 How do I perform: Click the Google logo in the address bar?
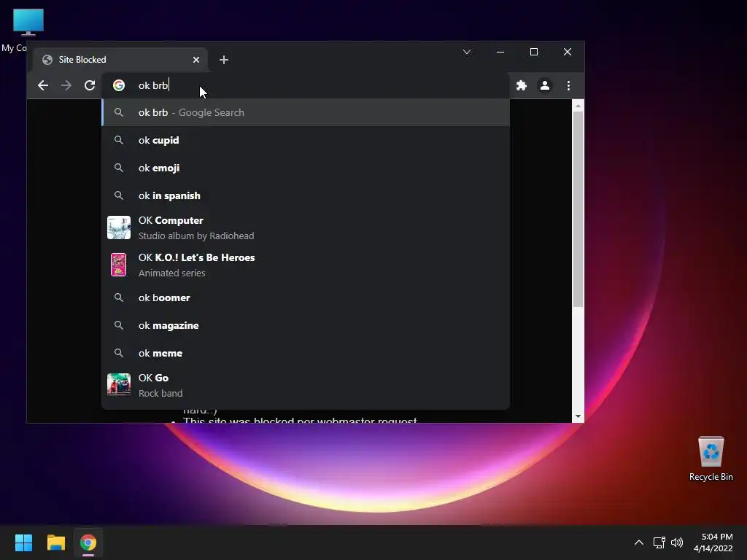(119, 85)
